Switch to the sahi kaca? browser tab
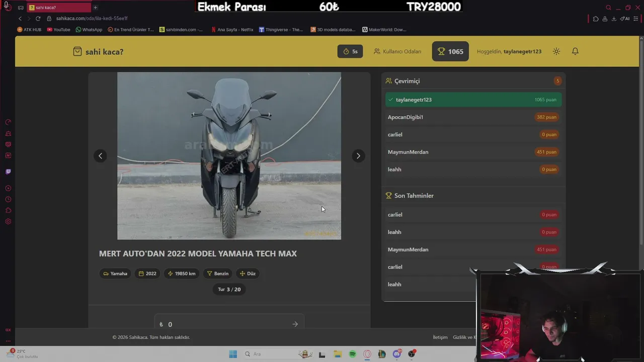 click(x=59, y=8)
